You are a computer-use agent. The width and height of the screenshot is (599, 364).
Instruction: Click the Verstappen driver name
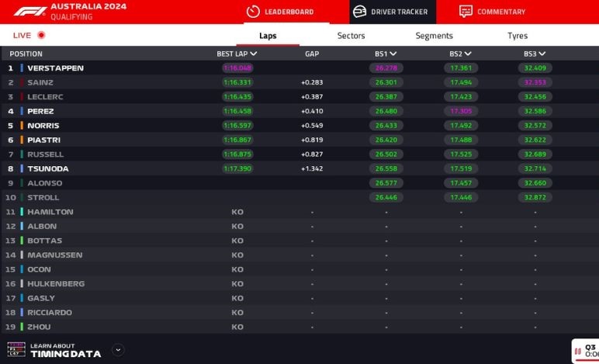55,68
